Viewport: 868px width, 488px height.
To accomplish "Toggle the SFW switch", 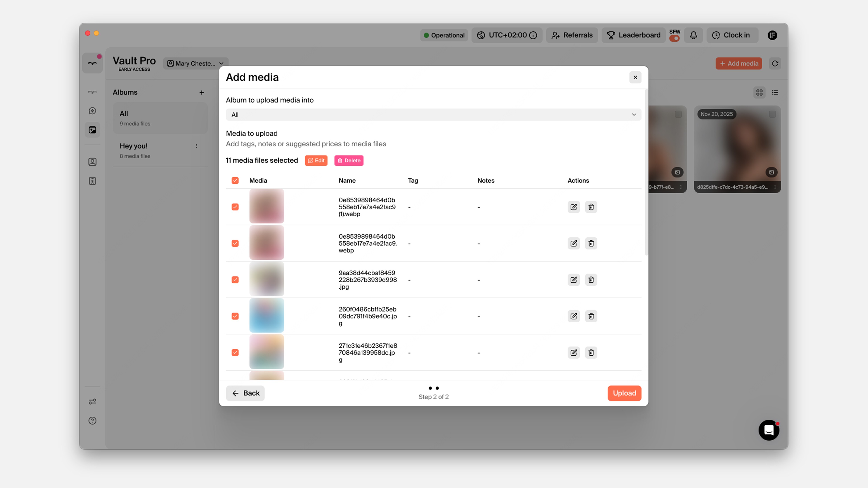I will tap(674, 38).
